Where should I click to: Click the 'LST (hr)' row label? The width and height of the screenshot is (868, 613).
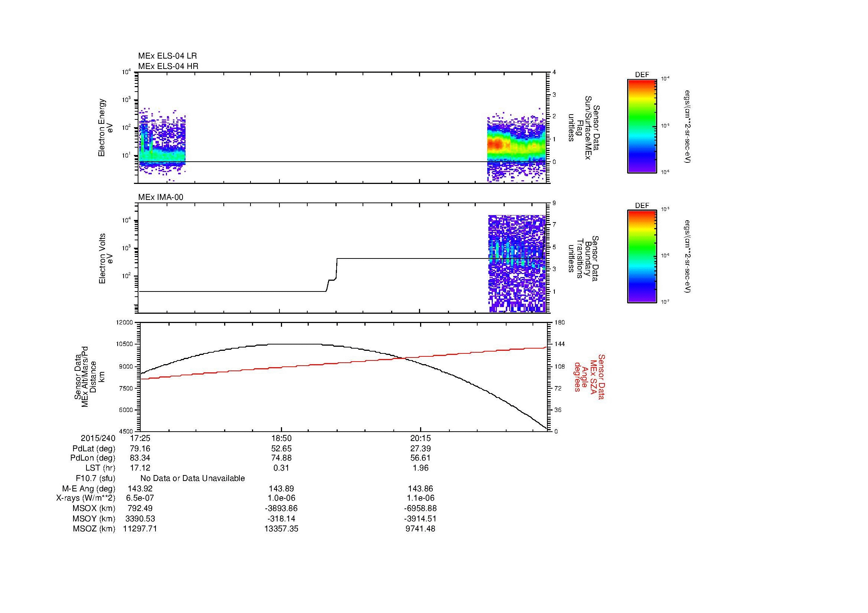click(100, 468)
